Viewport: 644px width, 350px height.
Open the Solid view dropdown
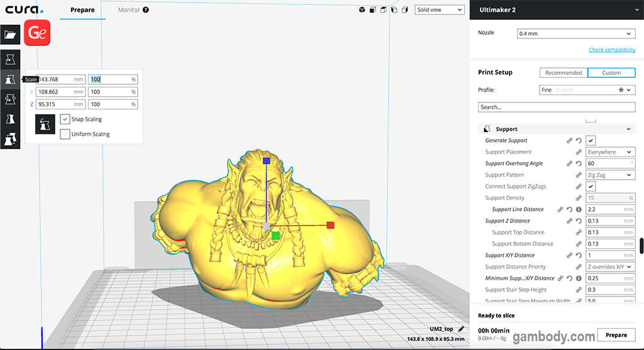point(440,10)
